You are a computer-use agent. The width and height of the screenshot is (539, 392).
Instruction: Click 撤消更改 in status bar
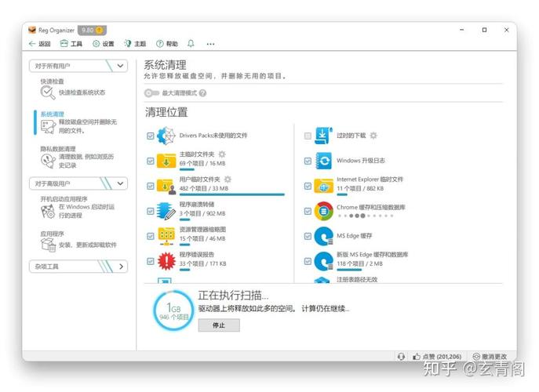(490, 356)
